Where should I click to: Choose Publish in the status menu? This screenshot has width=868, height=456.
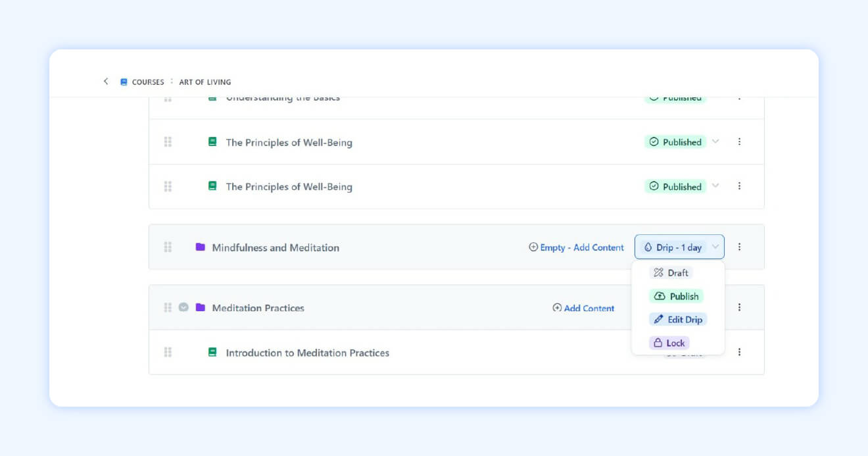(x=676, y=296)
